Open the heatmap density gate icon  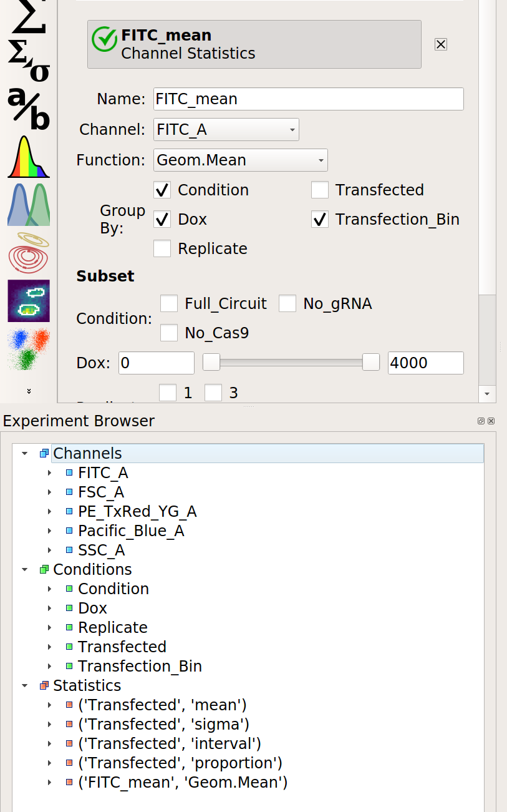pyautogui.click(x=29, y=301)
